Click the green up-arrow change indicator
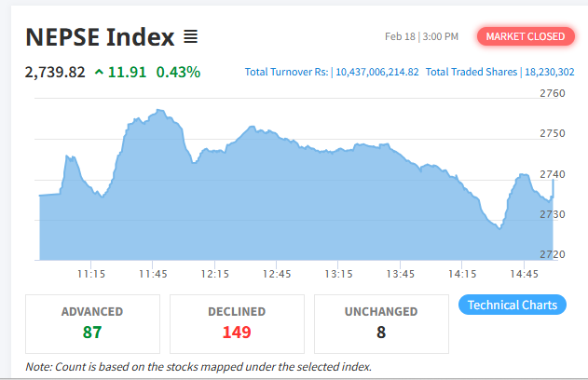Image resolution: width=588 pixels, height=380 pixels. click(100, 72)
